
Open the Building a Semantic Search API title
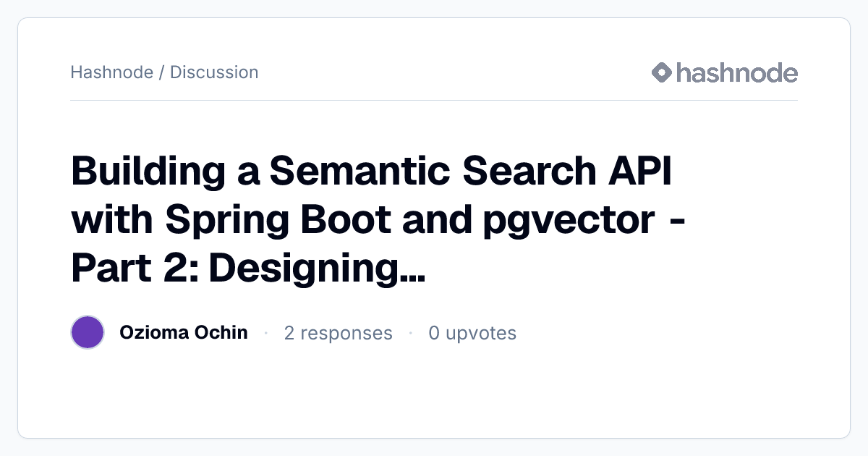[x=379, y=221]
